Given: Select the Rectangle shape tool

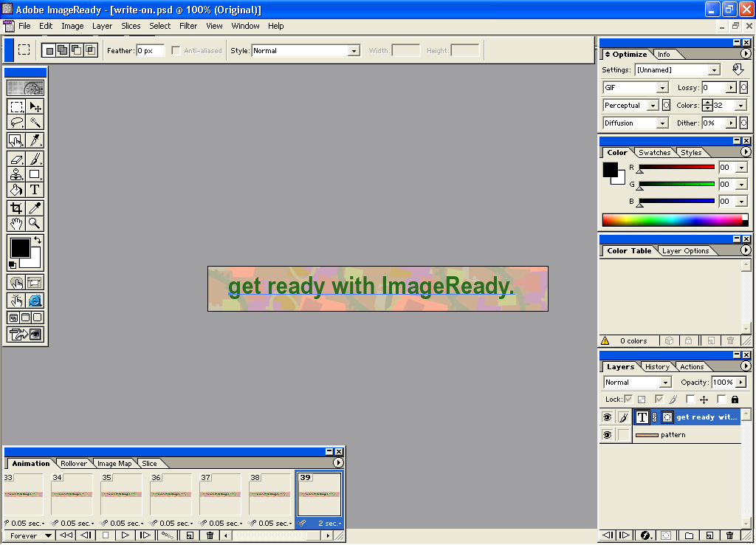Looking at the screenshot, I should (x=35, y=174).
